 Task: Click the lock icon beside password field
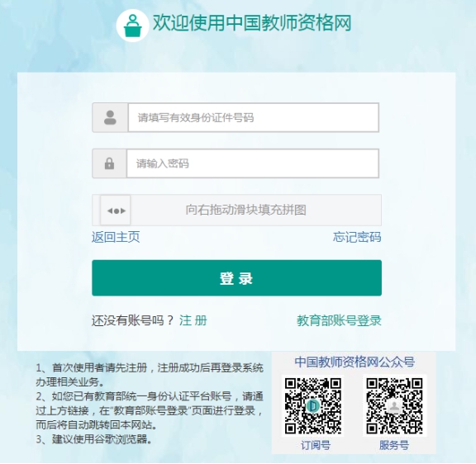click(x=109, y=163)
